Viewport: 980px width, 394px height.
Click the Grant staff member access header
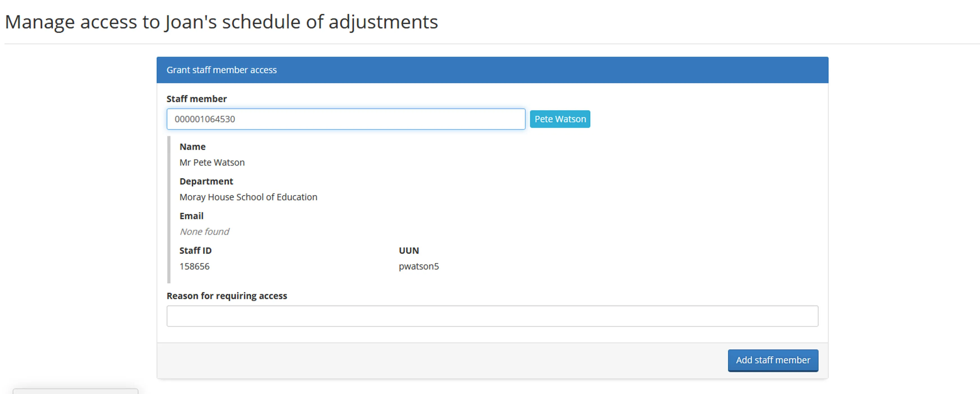click(222, 70)
